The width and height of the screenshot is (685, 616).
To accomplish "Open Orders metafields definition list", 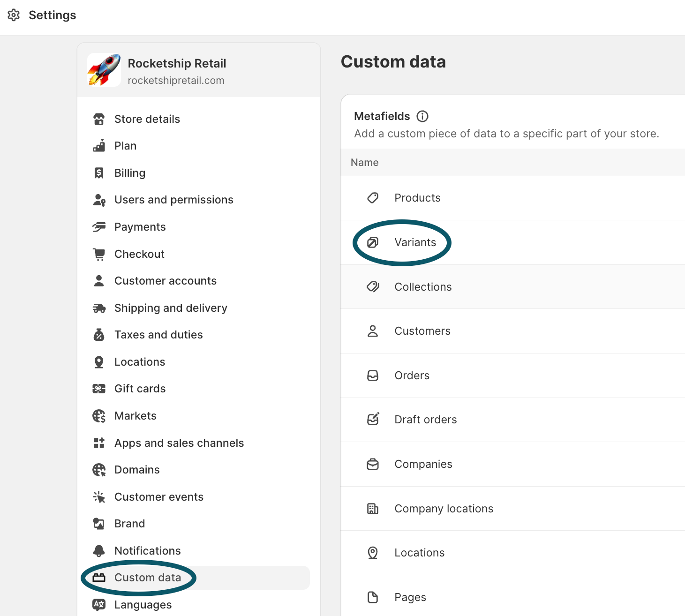I will tap(412, 376).
